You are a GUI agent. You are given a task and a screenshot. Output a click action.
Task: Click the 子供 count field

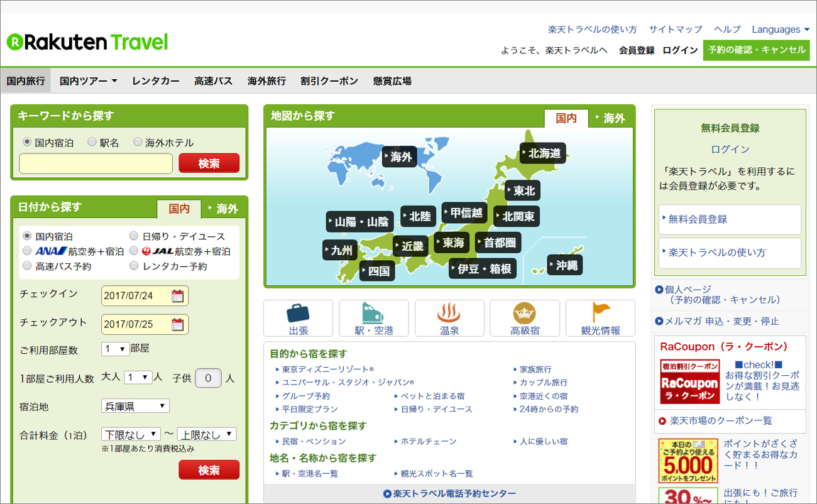(208, 378)
